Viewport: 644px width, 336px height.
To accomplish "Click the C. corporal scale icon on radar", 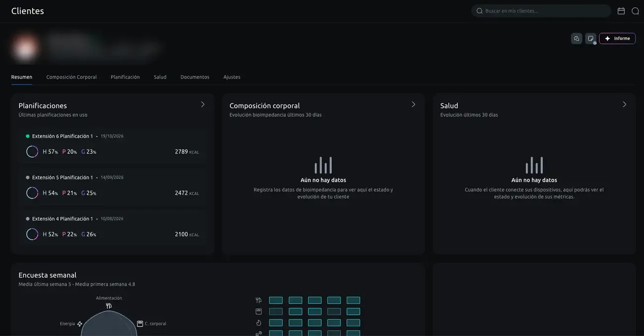I will coord(140,324).
